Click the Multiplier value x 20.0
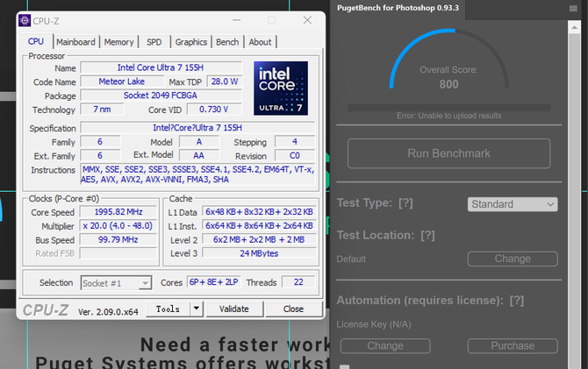588x369 pixels. (118, 226)
